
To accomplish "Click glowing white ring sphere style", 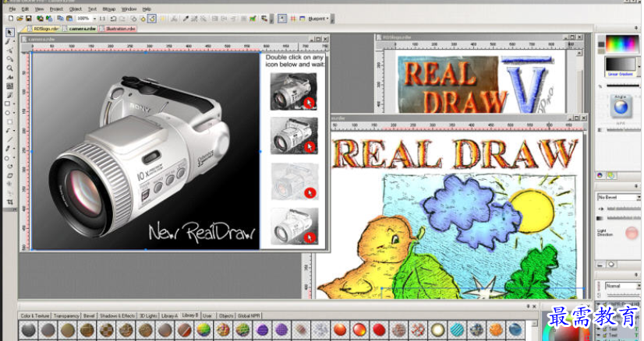I will (437, 329).
